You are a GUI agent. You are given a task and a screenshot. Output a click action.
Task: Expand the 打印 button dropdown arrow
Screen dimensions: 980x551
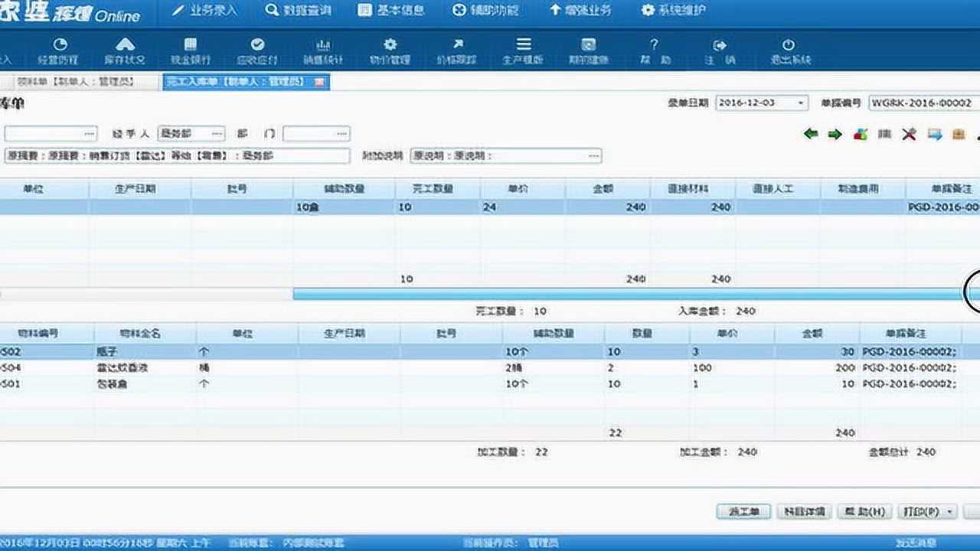pos(951,511)
